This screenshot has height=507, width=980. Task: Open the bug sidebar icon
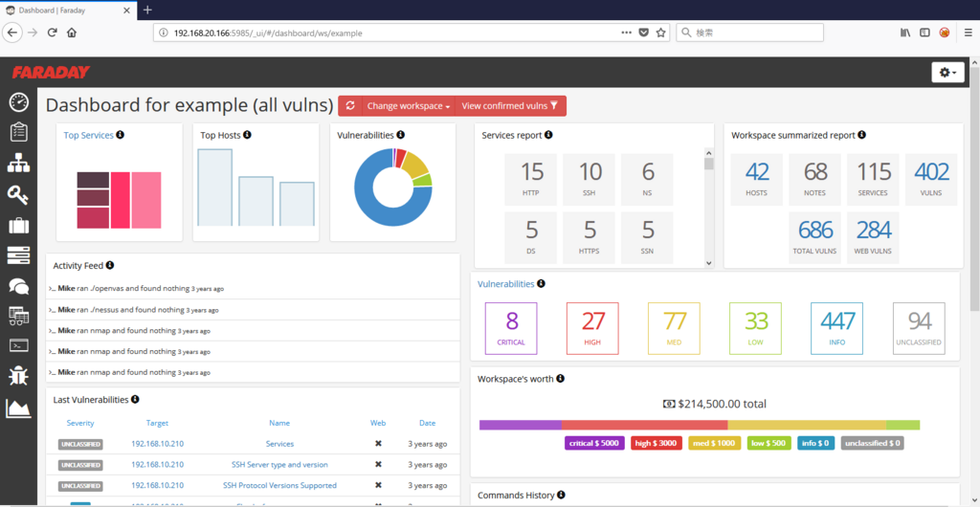click(19, 376)
